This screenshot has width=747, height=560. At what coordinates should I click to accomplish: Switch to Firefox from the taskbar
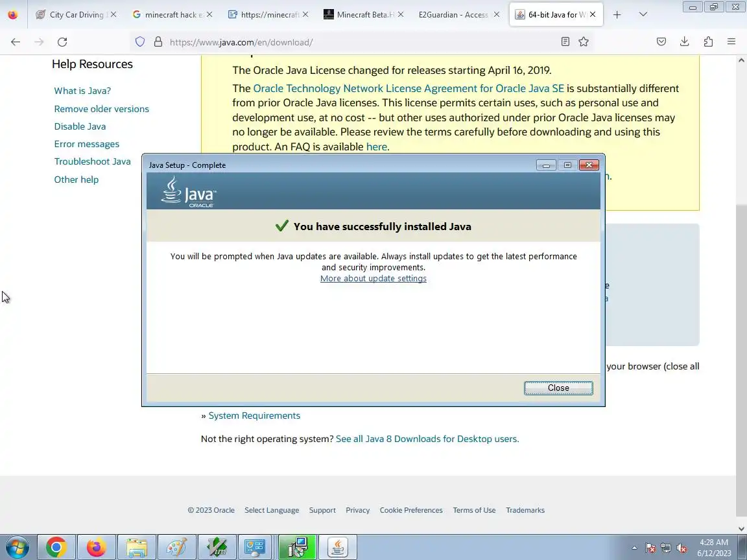pyautogui.click(x=96, y=547)
